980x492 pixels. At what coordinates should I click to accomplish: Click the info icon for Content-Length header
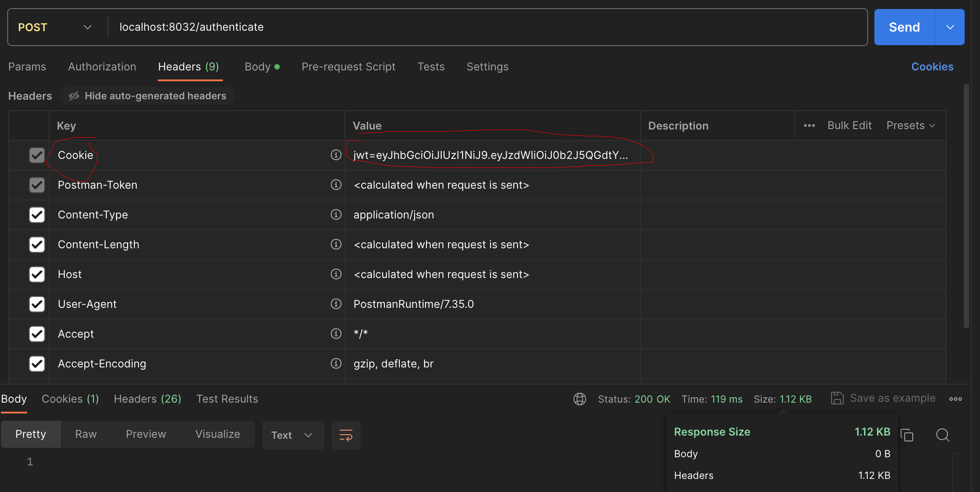336,244
